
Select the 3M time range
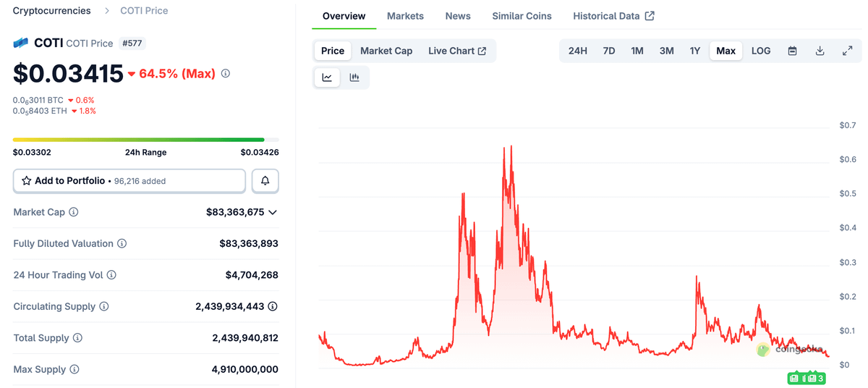[x=667, y=51]
